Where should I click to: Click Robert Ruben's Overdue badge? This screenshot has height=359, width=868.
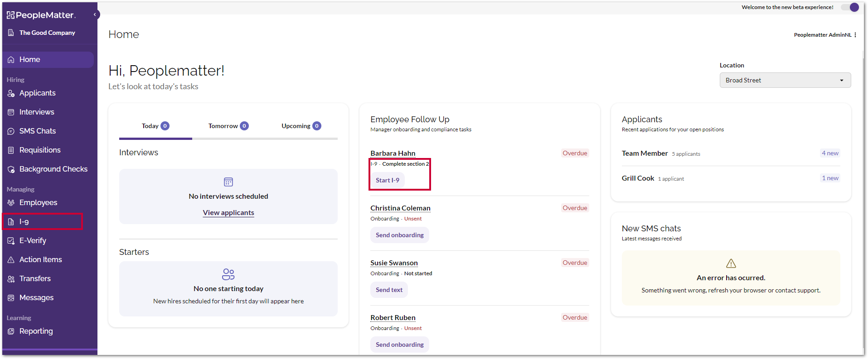[575, 317]
